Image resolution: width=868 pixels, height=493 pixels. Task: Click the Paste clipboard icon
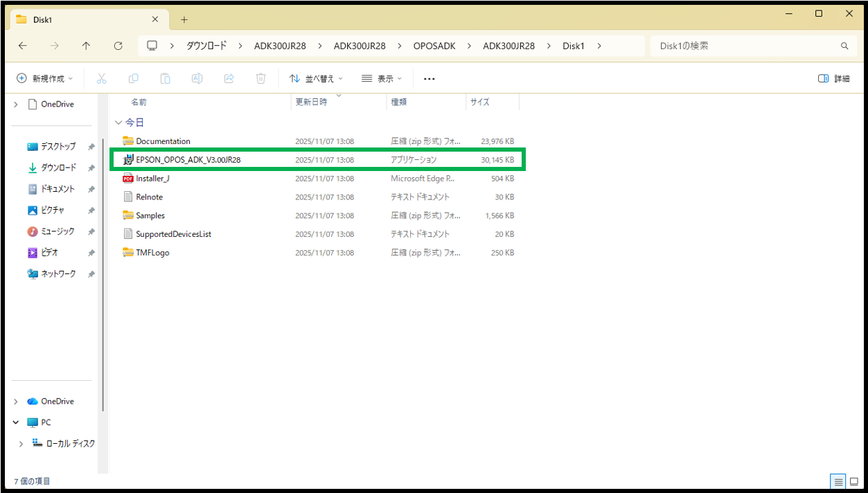coord(166,79)
